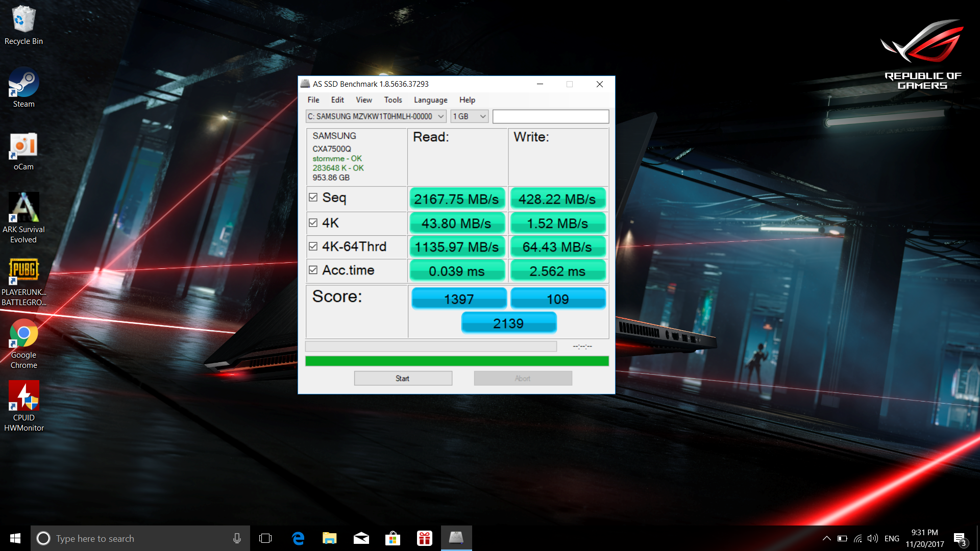
Task: Click the green overall progress bar
Action: click(x=457, y=361)
